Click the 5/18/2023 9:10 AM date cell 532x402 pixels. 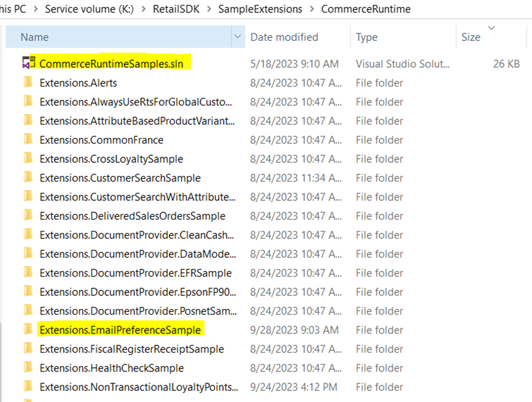(295, 64)
